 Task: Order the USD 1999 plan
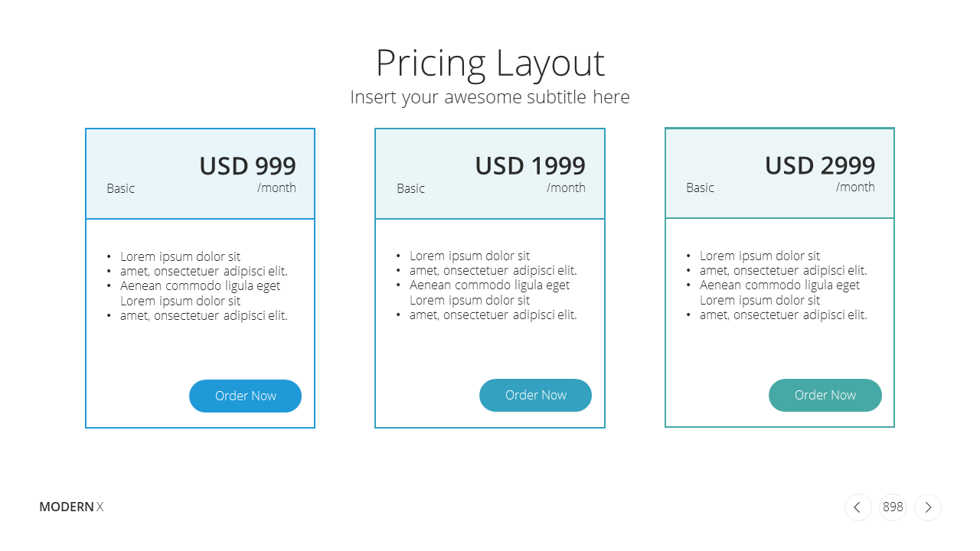535,395
